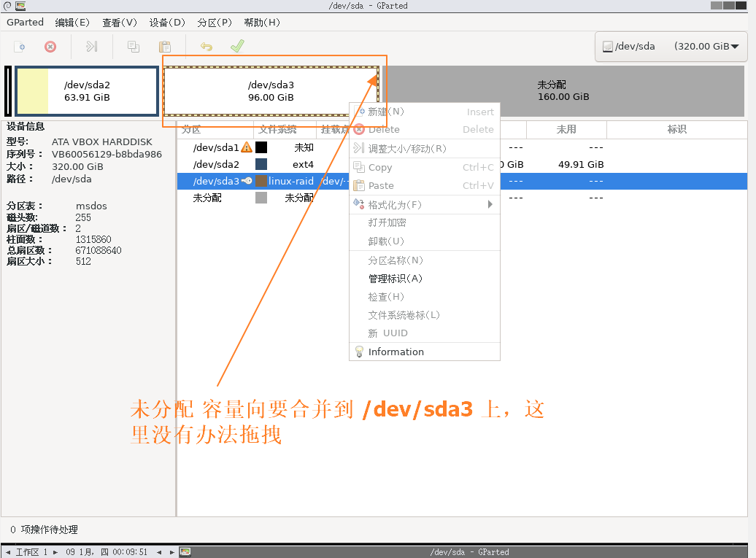Select the 未分配 row in partition list

pos(462,198)
